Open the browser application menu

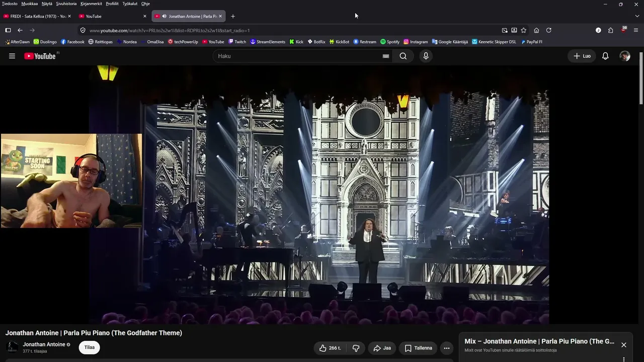coord(636,30)
